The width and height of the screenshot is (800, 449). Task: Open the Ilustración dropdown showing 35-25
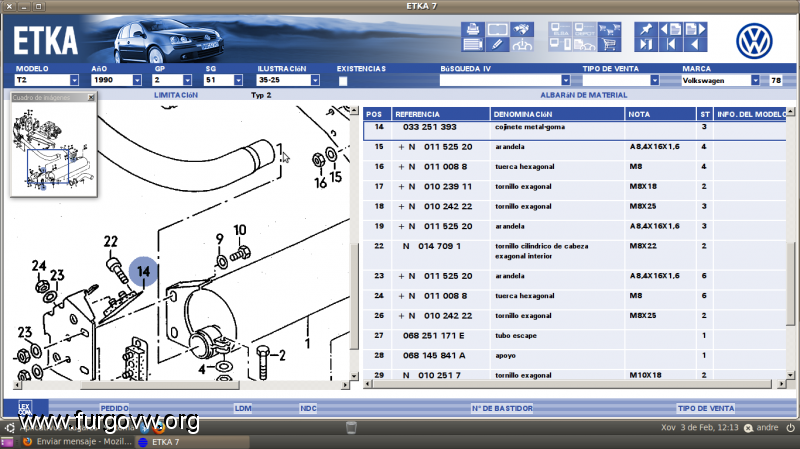(315, 80)
